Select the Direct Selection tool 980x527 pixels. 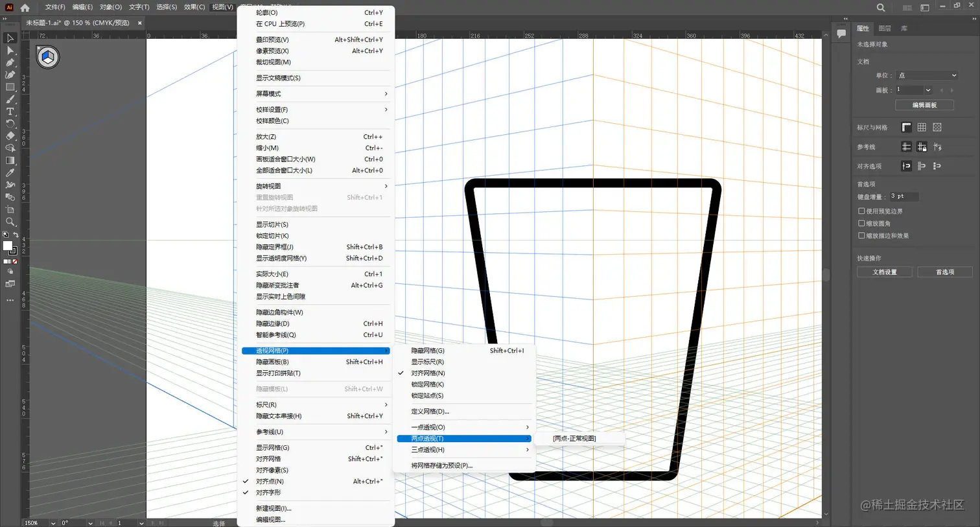coord(10,51)
